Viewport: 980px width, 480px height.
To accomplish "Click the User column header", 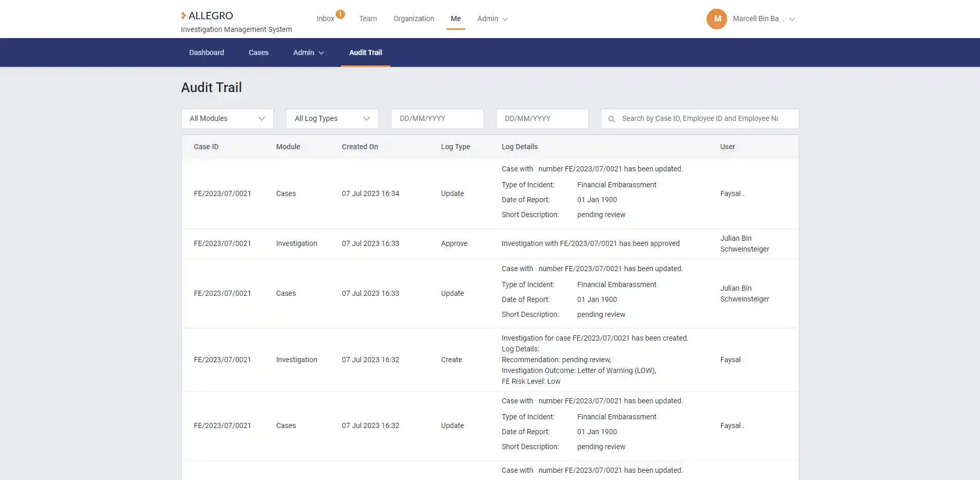I will point(727,147).
